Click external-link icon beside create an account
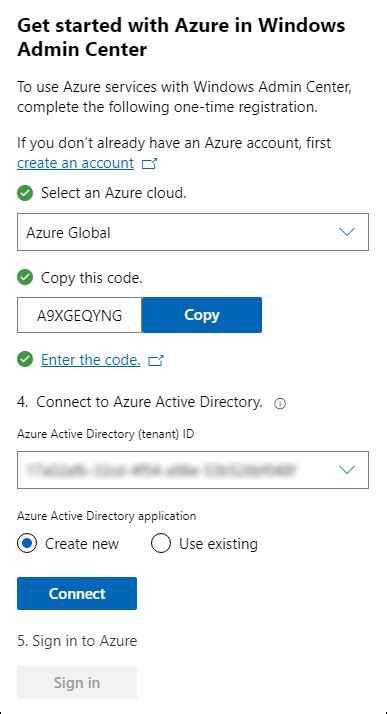This screenshot has height=714, width=387. (x=149, y=164)
